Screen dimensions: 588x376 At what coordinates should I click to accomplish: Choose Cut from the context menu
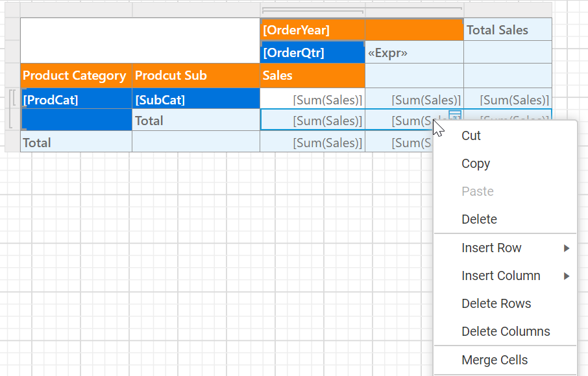pyautogui.click(x=471, y=135)
